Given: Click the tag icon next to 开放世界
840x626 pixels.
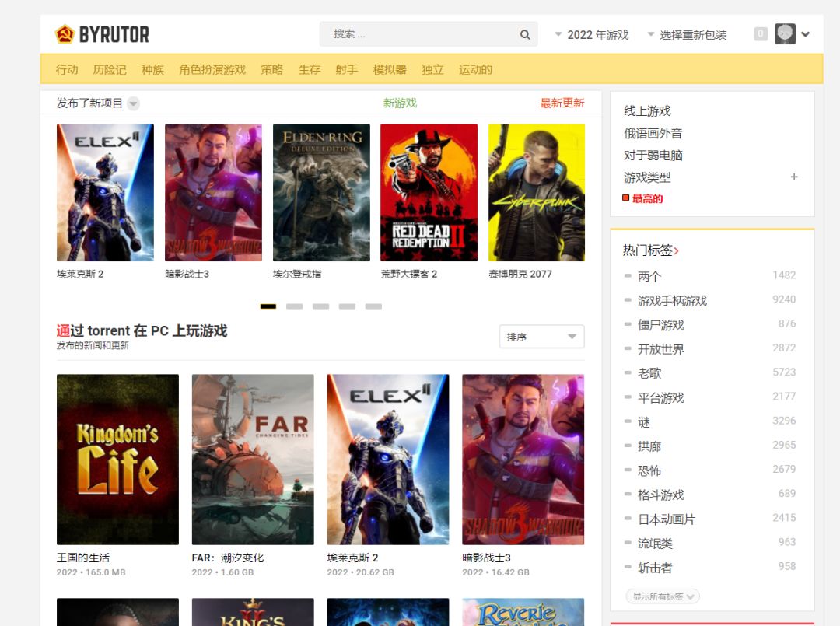Looking at the screenshot, I should pos(628,349).
